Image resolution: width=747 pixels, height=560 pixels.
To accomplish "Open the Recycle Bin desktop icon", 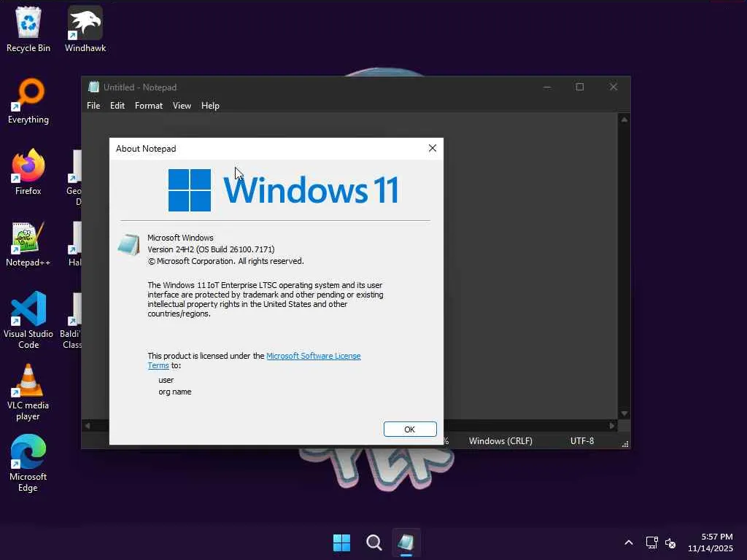I will pos(28,29).
